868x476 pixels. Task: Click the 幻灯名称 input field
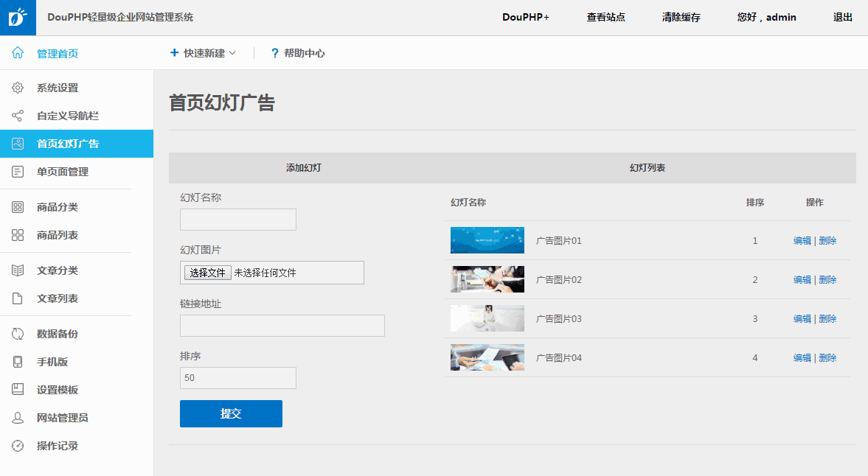[238, 220]
